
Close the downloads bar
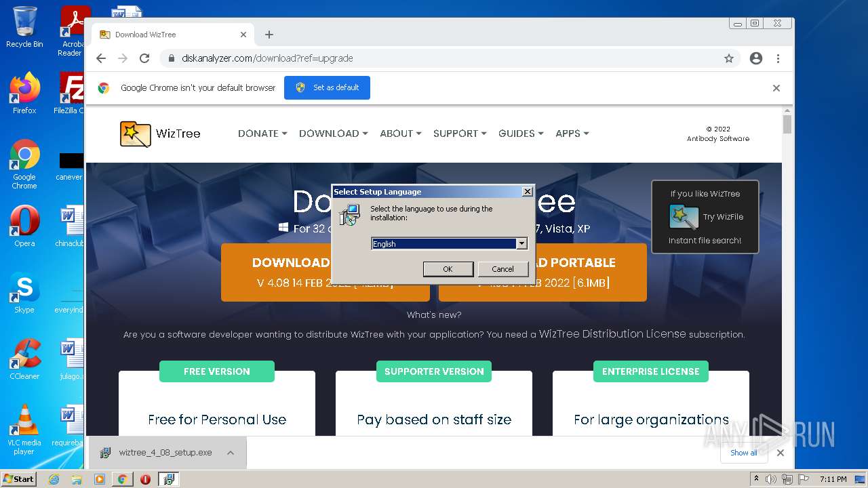click(781, 453)
